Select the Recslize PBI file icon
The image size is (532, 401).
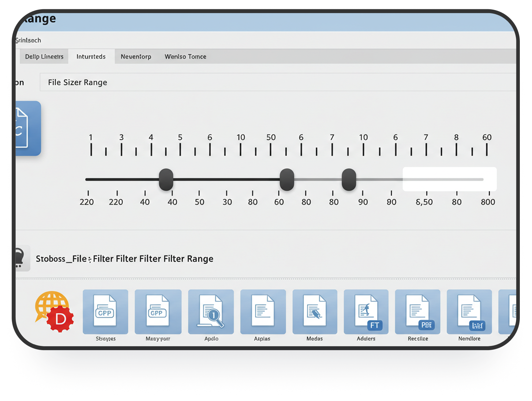tap(417, 312)
